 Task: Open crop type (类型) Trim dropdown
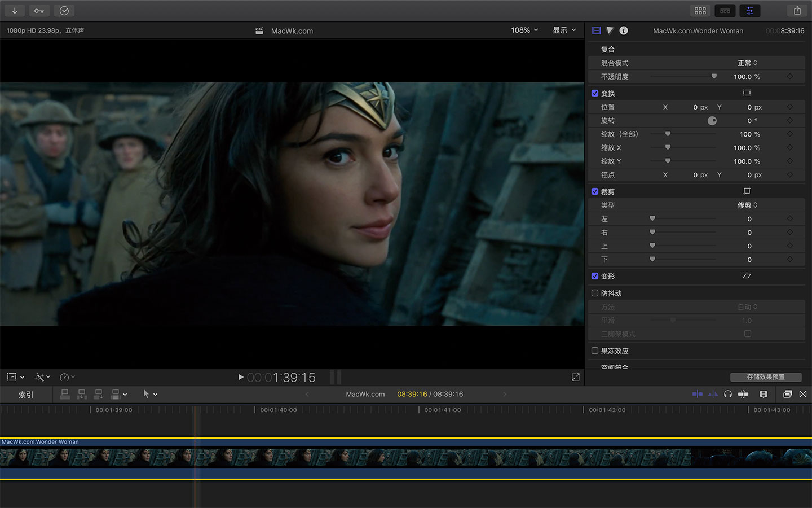point(748,205)
